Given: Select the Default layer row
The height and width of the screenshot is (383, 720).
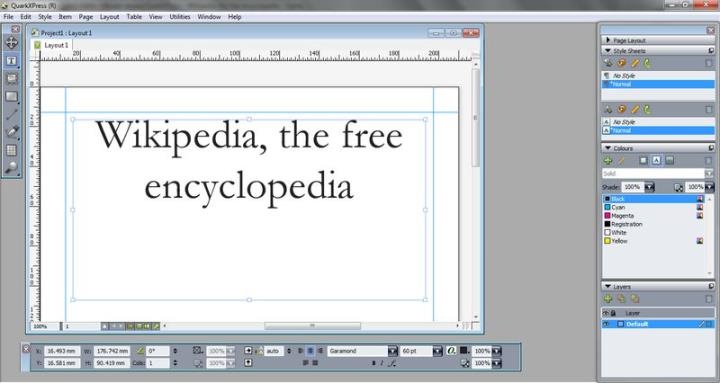Looking at the screenshot, I should click(x=658, y=324).
